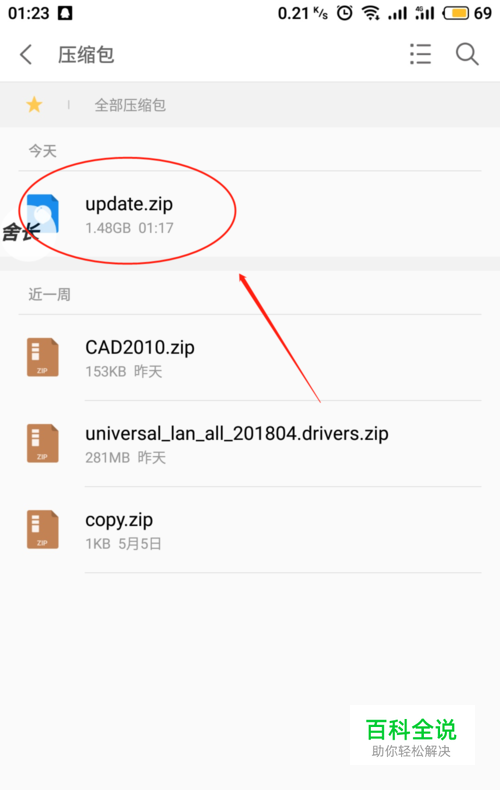
Task: Select the yellow star favorites icon
Action: pos(34,105)
